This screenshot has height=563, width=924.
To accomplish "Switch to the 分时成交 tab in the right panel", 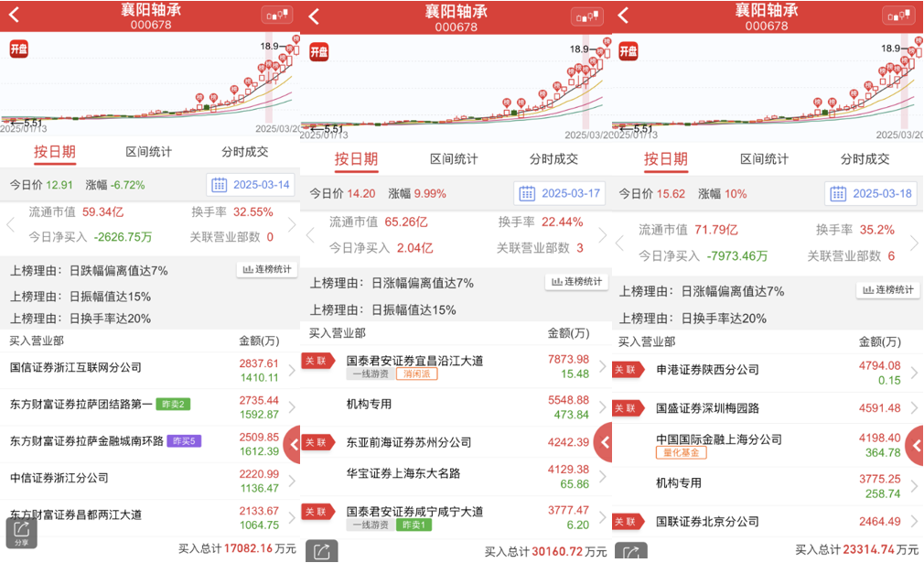I will pyautogui.click(x=865, y=158).
